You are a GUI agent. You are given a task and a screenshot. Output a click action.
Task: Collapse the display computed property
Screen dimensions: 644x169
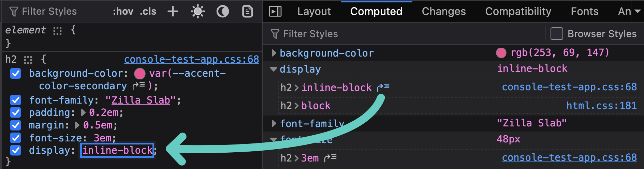(x=274, y=69)
